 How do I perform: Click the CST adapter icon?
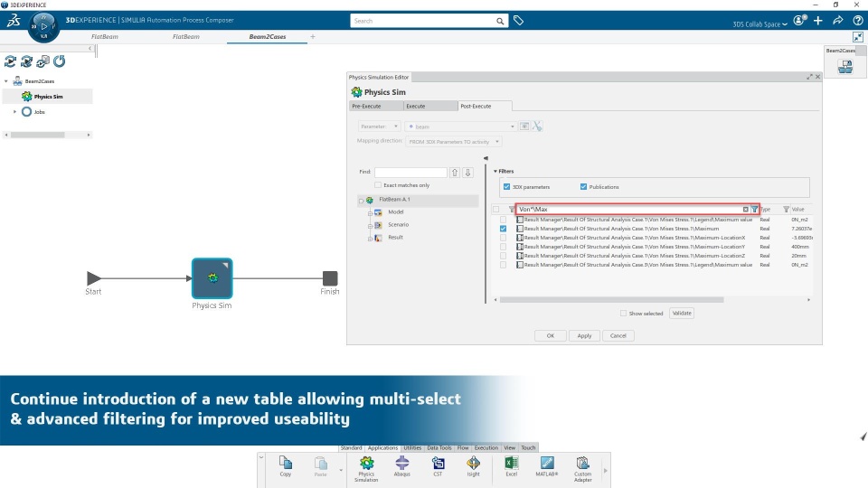438,466
